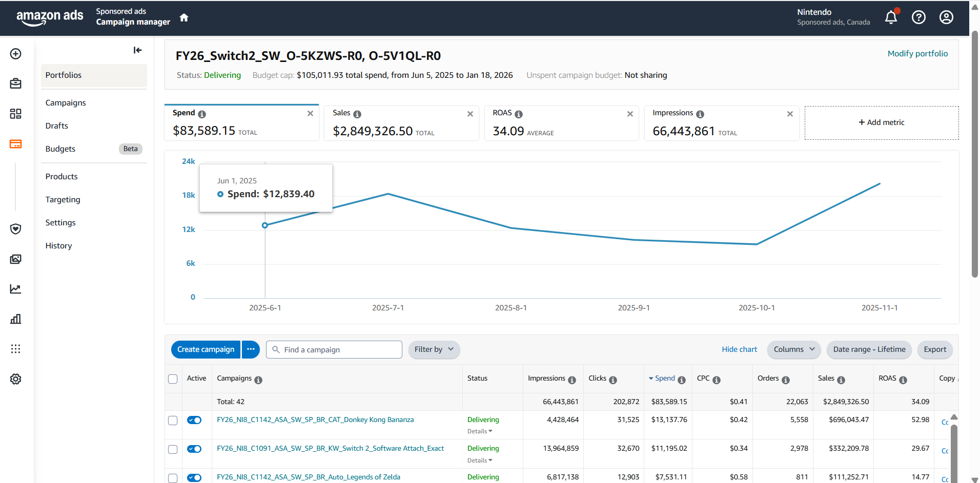Remove the Sales metric card
Screen dimensions: 980x483
click(470, 114)
